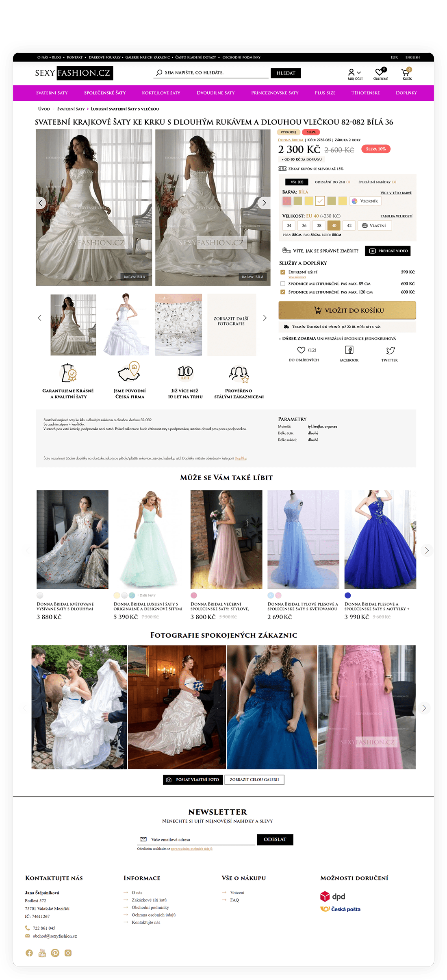Share the dress via Twitter icon
Image resolution: width=447 pixels, height=980 pixels.
click(390, 351)
